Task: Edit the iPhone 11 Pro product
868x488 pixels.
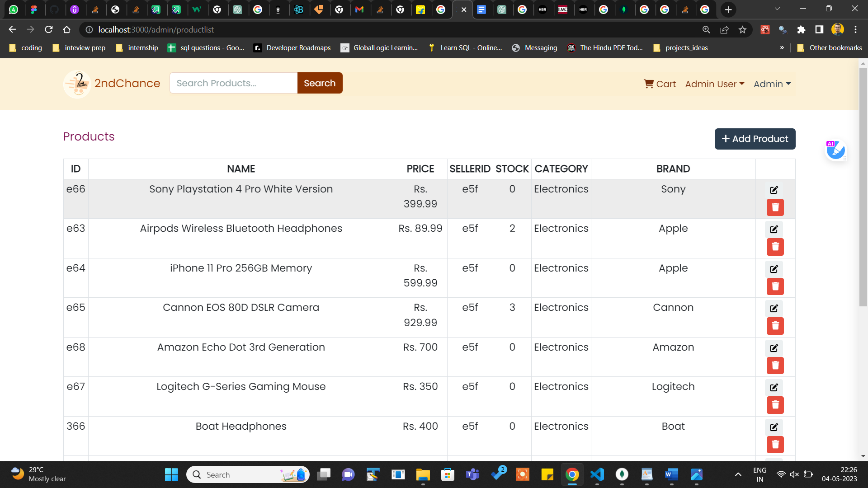Action: click(774, 269)
